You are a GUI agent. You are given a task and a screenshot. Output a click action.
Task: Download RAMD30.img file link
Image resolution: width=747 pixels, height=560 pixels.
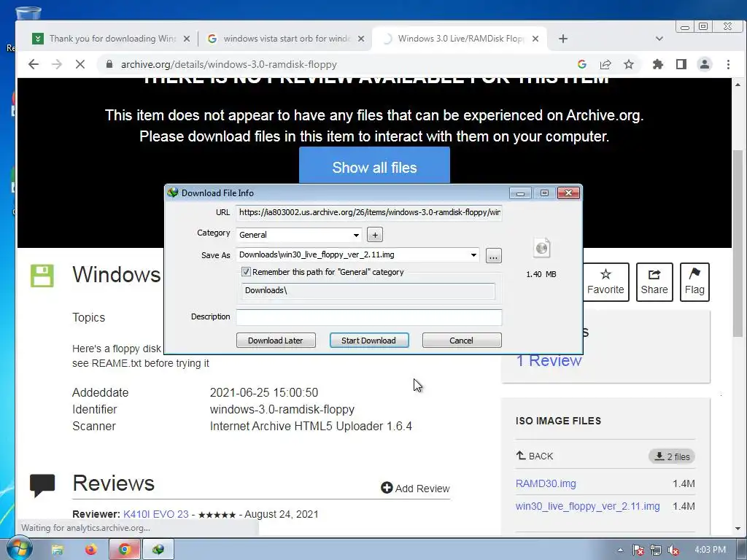546,484
